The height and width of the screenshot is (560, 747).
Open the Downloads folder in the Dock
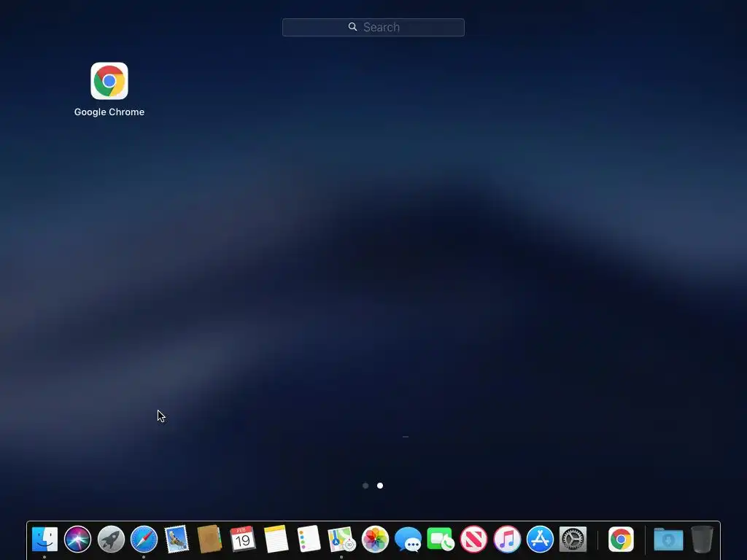pos(668,540)
